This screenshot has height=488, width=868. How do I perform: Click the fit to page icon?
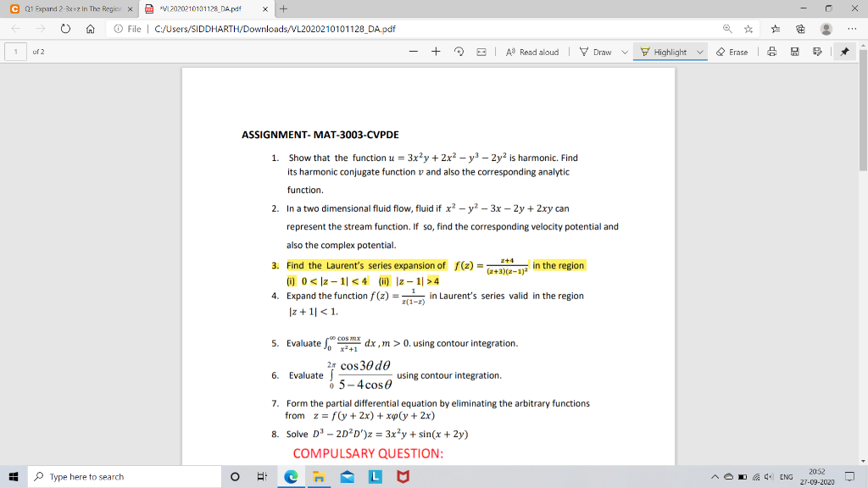pyautogui.click(x=481, y=52)
